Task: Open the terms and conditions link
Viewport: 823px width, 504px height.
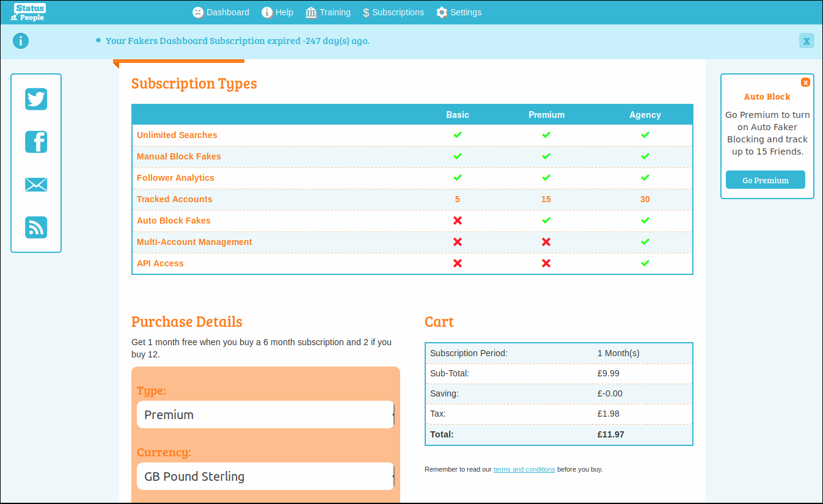Action: 524,469
